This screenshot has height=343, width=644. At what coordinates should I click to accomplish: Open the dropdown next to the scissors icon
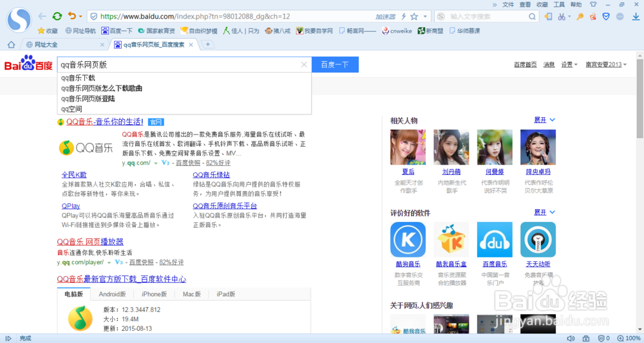pyautogui.click(x=569, y=17)
